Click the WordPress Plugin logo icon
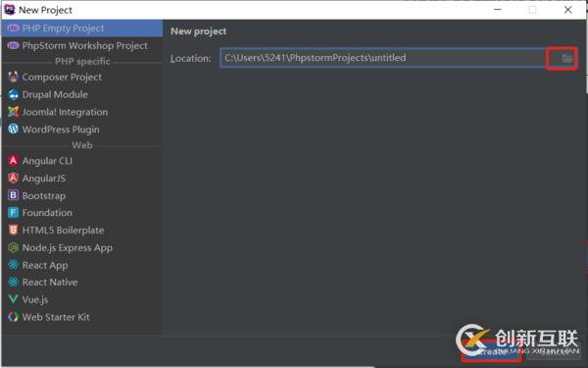Image resolution: width=588 pixels, height=368 pixels. click(13, 130)
